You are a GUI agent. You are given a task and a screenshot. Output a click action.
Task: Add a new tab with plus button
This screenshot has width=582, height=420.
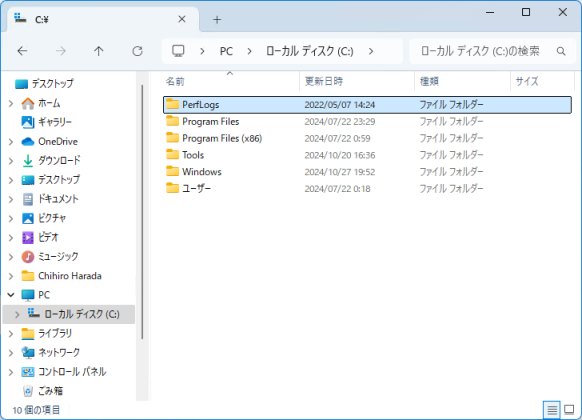click(217, 20)
